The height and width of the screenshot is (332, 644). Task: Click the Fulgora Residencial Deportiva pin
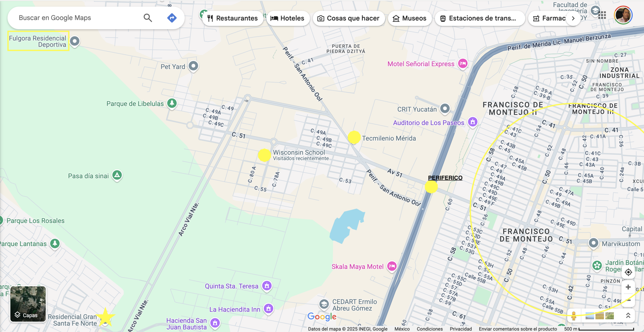75,41
